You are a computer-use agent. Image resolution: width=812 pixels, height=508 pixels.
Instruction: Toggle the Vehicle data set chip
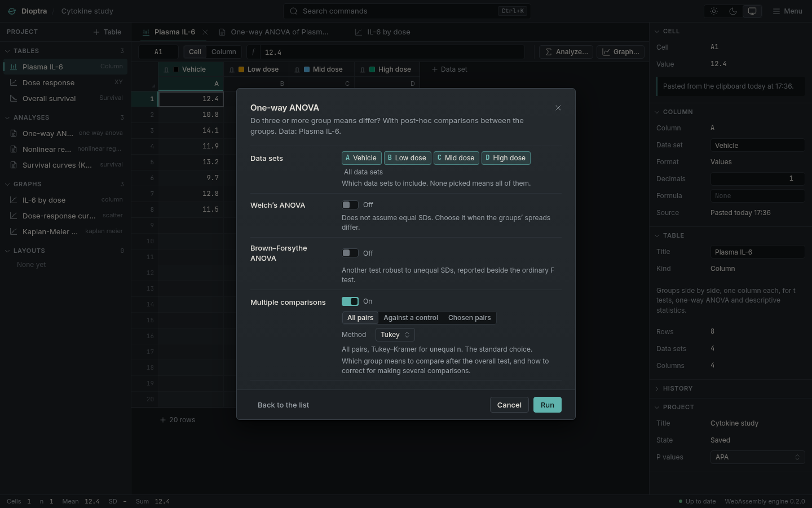[361, 158]
